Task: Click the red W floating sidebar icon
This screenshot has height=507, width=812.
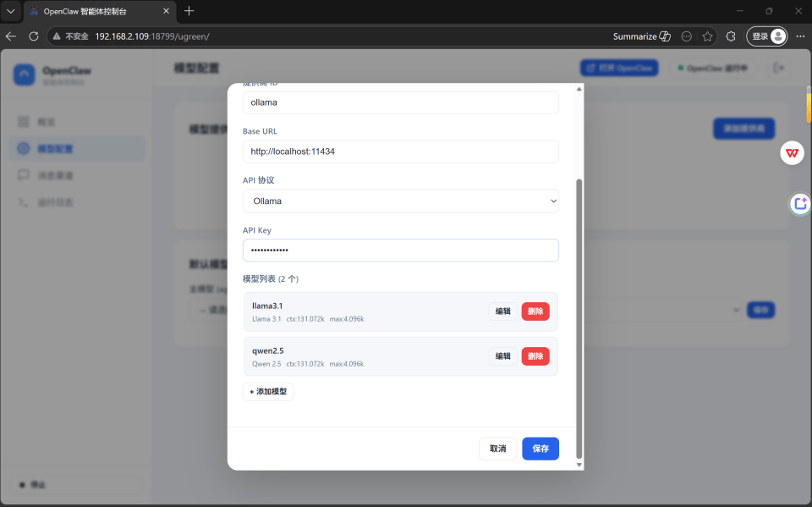Action: click(792, 153)
